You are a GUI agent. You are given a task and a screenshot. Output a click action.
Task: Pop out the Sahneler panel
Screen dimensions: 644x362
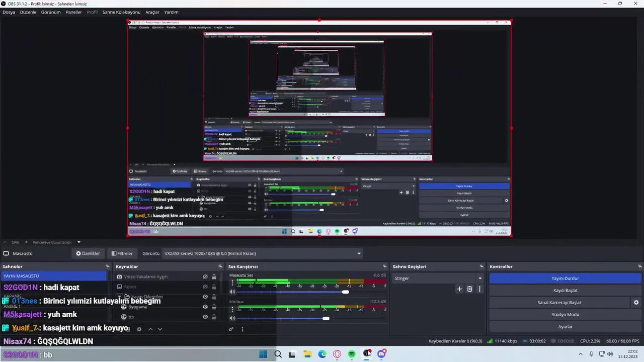click(x=107, y=266)
